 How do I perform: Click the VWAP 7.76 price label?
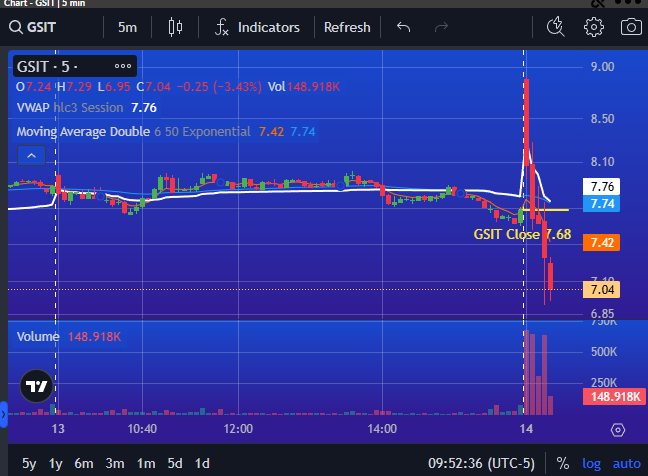click(601, 186)
